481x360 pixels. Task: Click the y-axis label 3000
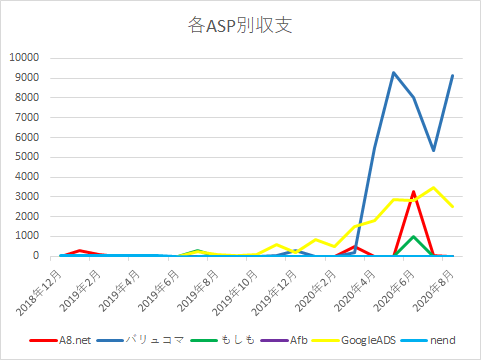click(x=27, y=196)
